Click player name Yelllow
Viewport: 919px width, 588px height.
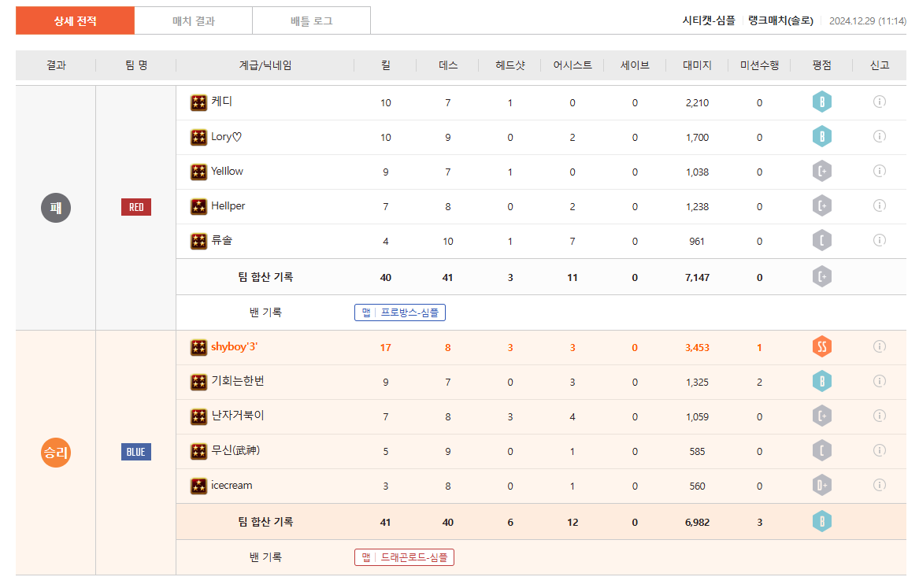pos(227,171)
